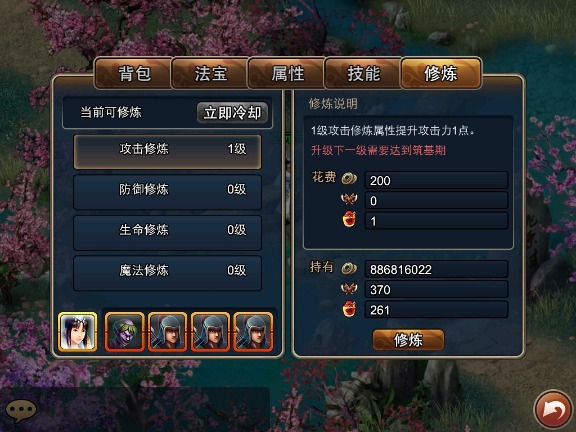The width and height of the screenshot is (576, 432).
Task: Switch to the 技能 tab
Action: [x=363, y=73]
